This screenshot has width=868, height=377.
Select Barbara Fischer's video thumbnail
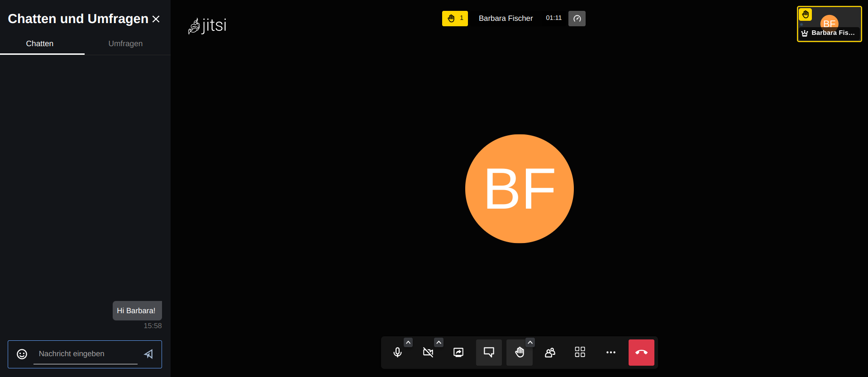point(829,24)
